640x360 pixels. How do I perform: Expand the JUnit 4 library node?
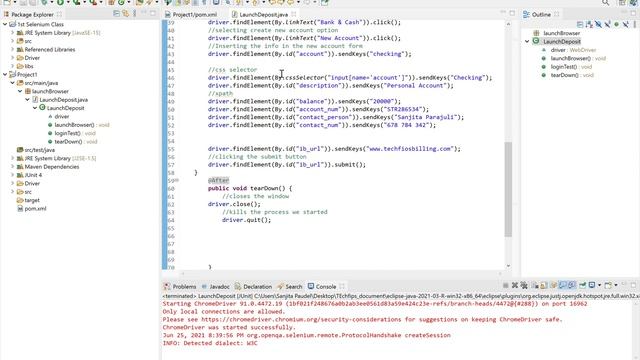12,175
